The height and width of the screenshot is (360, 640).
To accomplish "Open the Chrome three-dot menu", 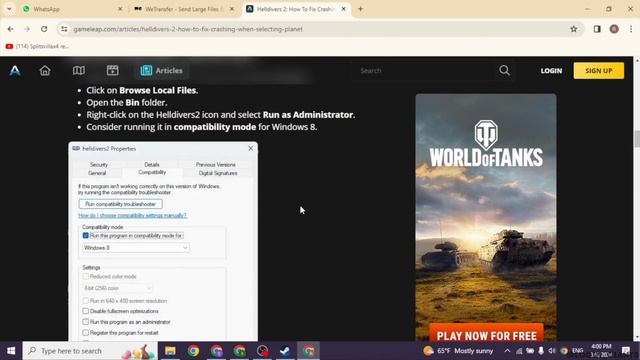I will click(631, 29).
